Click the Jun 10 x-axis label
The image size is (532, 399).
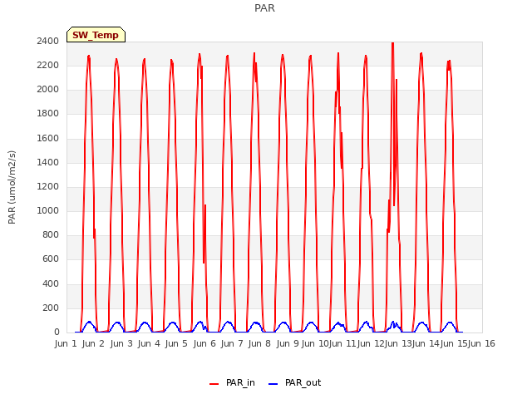[315, 344]
